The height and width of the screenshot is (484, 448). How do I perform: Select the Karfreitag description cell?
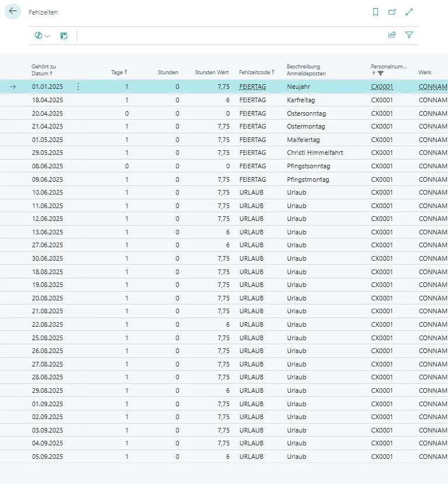click(301, 100)
